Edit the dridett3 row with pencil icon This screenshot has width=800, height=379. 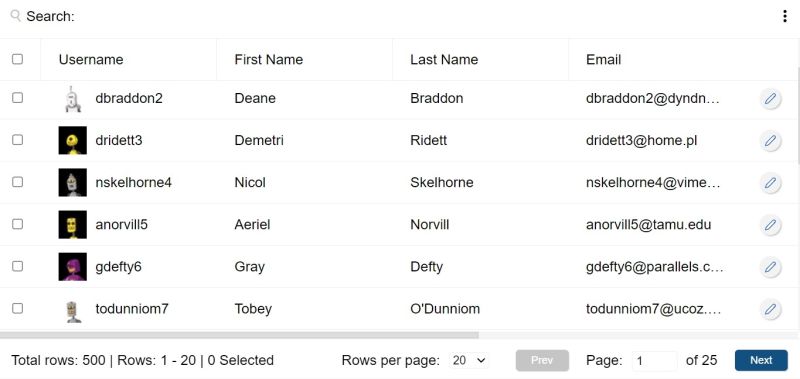click(x=770, y=140)
